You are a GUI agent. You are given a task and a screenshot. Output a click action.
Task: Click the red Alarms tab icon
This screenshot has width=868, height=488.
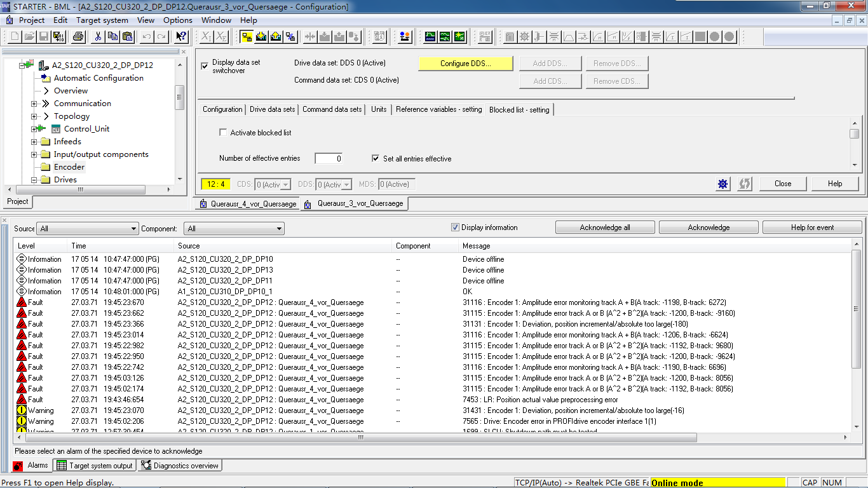pyautogui.click(x=19, y=466)
